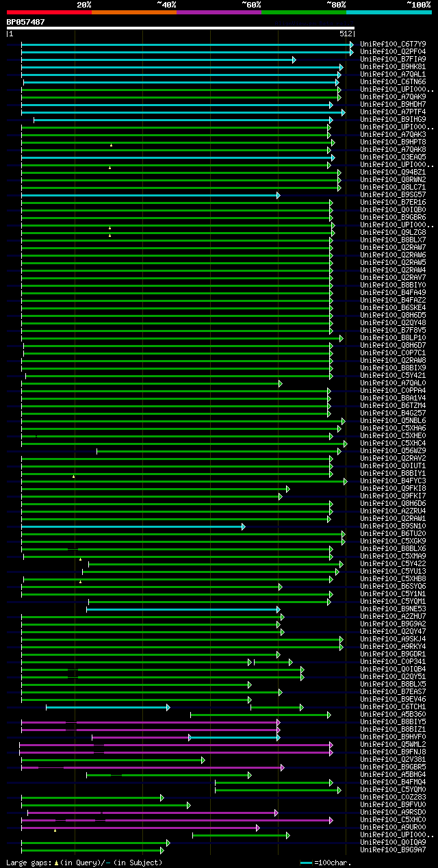Image resolution: width=438 pixels, height=868 pixels.
Task: Select the UniRef100_B6TZM4 label
Action: 394,405
